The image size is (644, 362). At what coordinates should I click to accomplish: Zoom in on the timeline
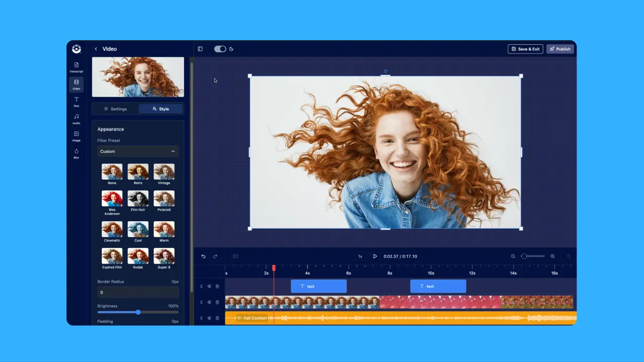(x=552, y=256)
